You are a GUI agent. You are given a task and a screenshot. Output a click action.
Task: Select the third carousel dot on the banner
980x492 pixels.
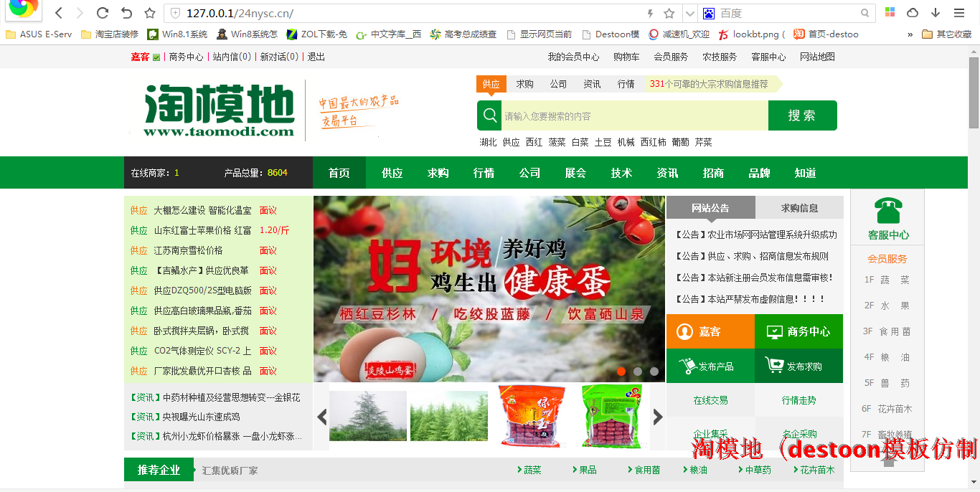tap(654, 372)
